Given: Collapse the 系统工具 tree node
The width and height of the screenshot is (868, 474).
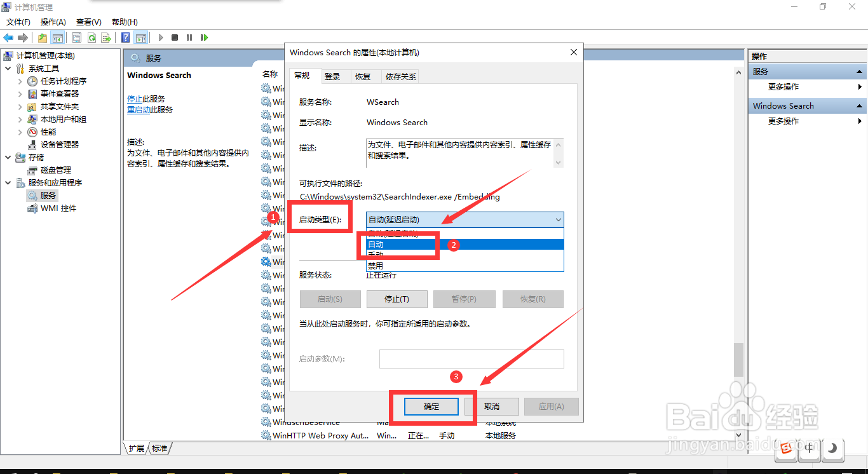Looking at the screenshot, I should coord(8,68).
